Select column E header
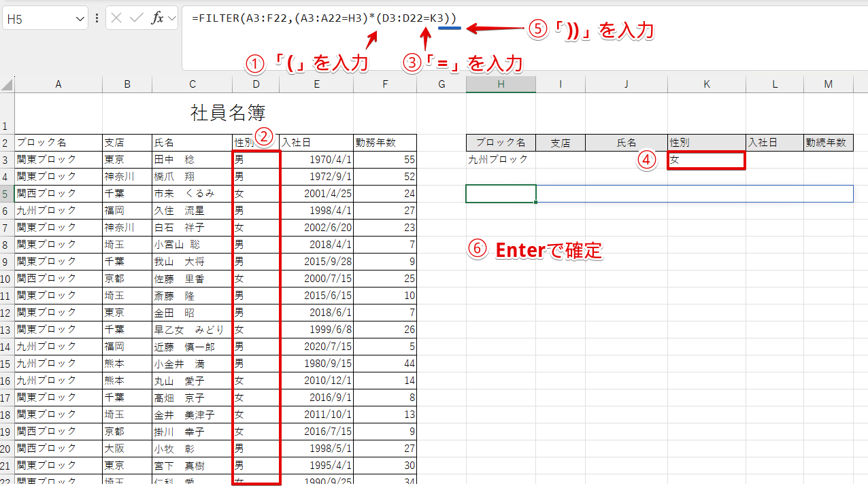Screen dimensions: 868x488 pos(316,84)
